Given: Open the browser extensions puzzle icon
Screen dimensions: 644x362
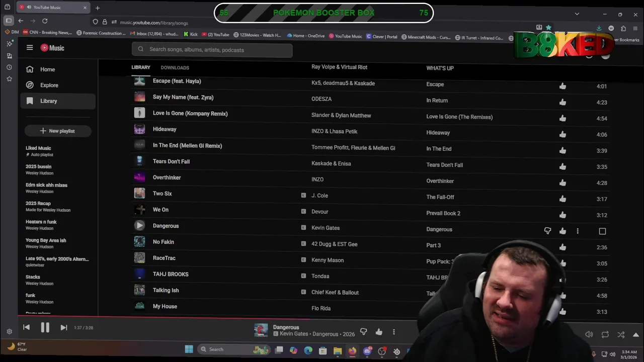Looking at the screenshot, I should (623, 28).
